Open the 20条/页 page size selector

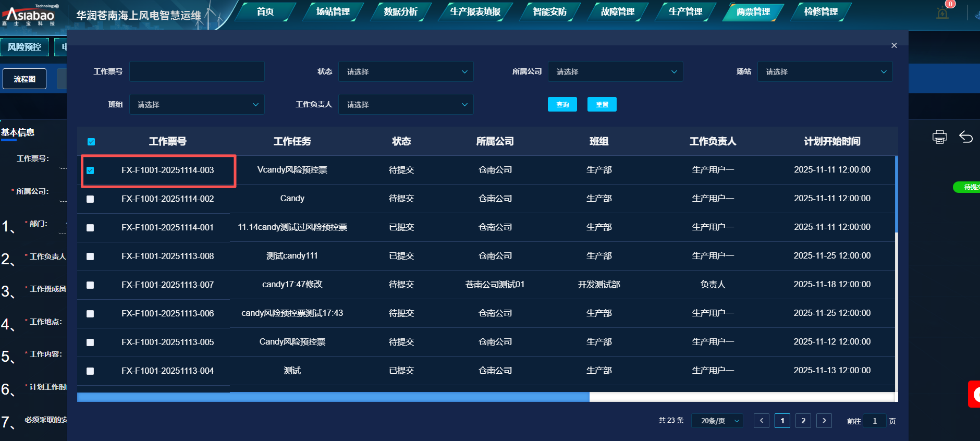(717, 421)
